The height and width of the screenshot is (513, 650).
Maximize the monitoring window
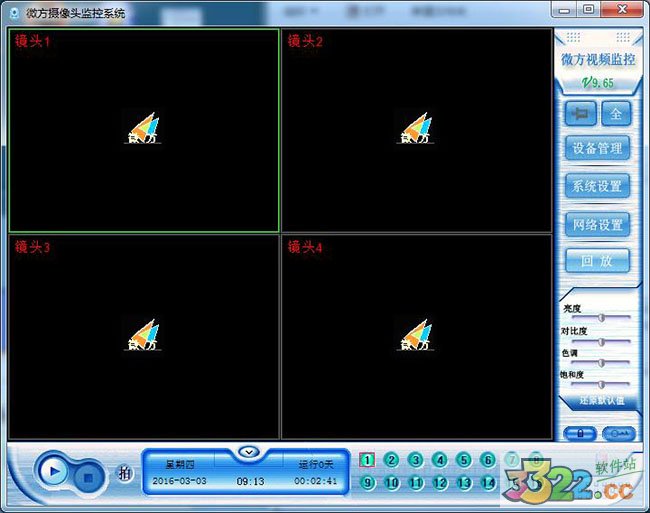pyautogui.click(x=588, y=10)
